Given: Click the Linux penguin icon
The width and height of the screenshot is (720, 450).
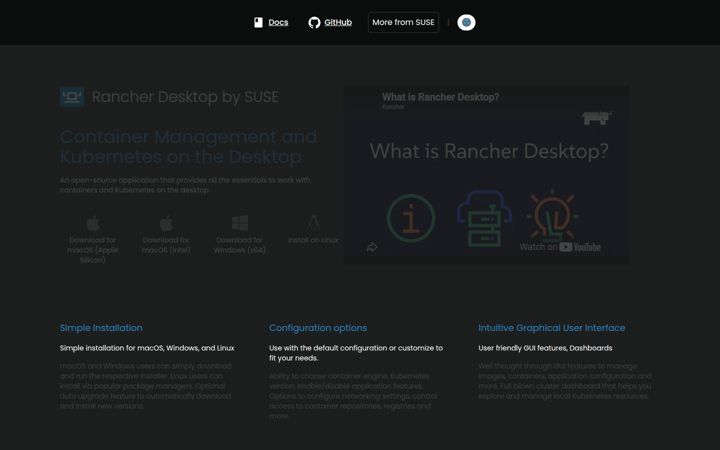Looking at the screenshot, I should (313, 223).
